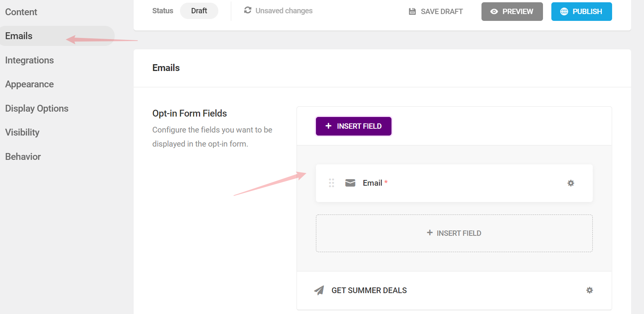Save the campaign as draft
644x314 pixels.
(x=436, y=11)
